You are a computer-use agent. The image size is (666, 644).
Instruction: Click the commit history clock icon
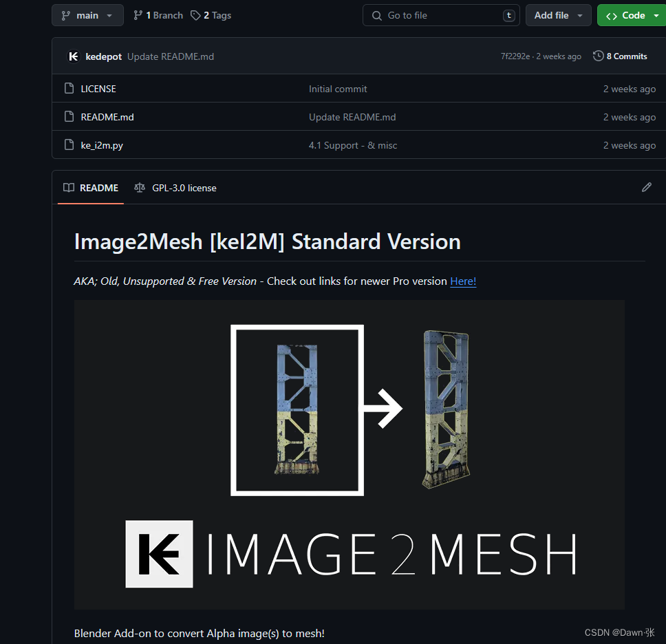pos(598,56)
